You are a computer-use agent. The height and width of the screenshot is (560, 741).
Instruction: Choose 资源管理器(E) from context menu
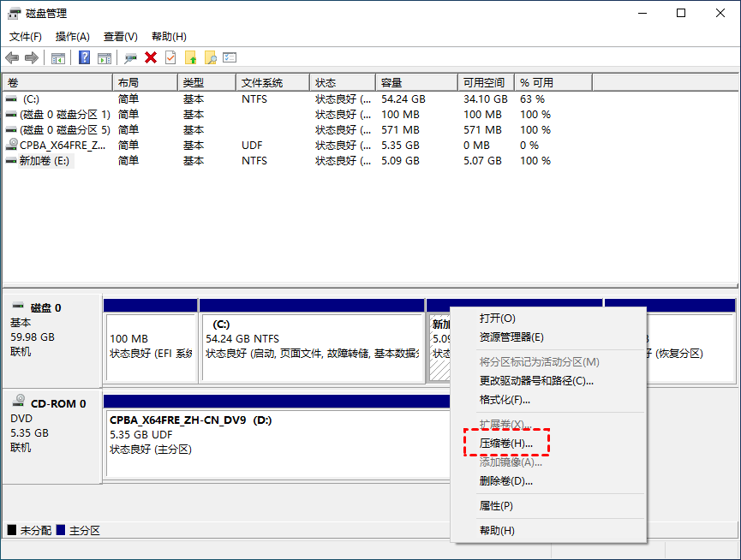548,337
